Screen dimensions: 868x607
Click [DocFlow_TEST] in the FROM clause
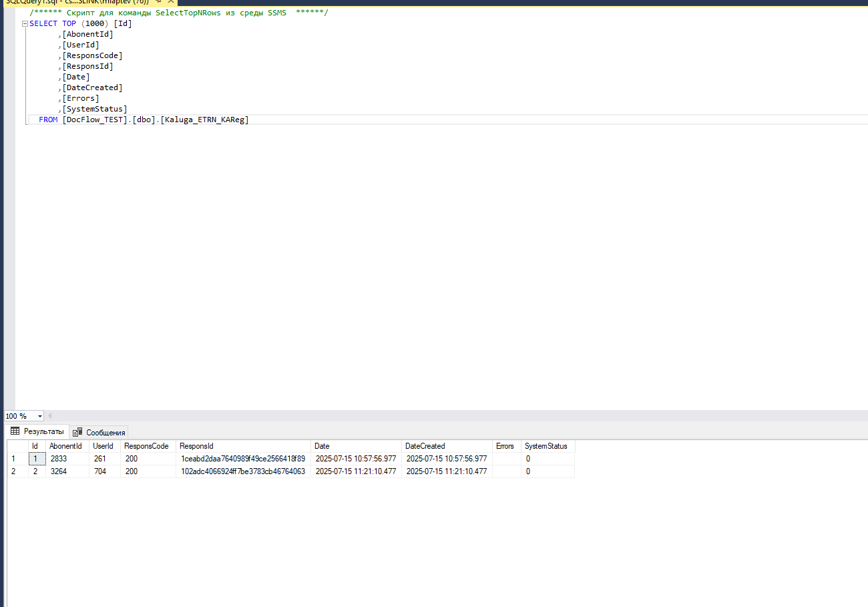point(95,120)
